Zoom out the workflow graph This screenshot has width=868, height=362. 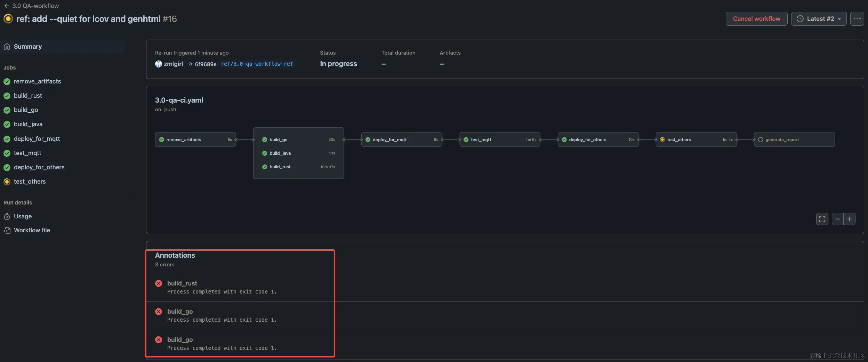pyautogui.click(x=838, y=219)
